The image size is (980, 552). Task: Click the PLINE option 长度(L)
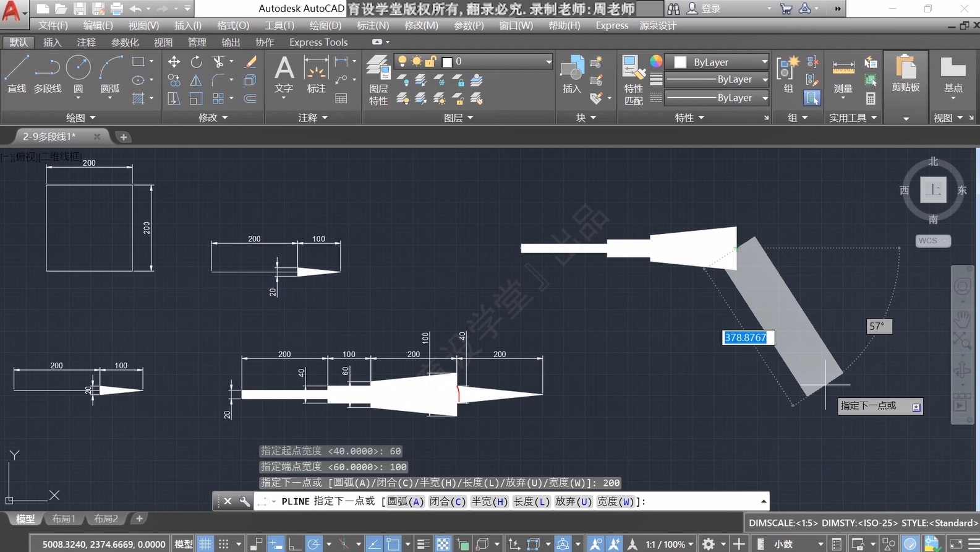pos(532,501)
